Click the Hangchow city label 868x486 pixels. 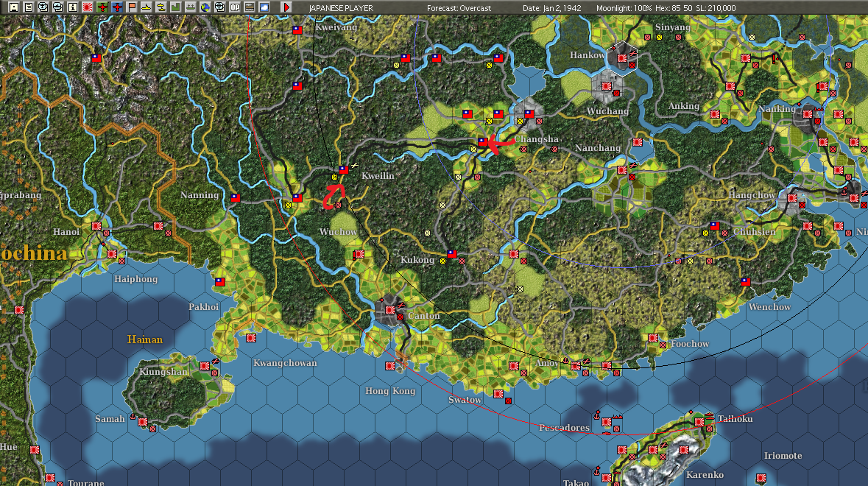(752, 195)
